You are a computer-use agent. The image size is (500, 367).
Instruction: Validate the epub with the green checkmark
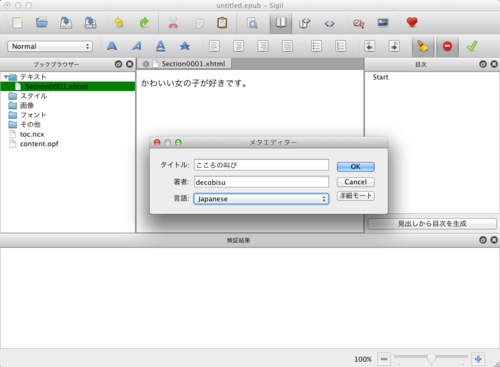pos(472,46)
